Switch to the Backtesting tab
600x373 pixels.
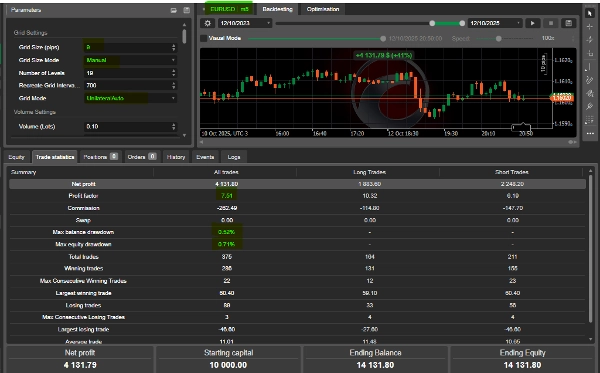pos(277,9)
